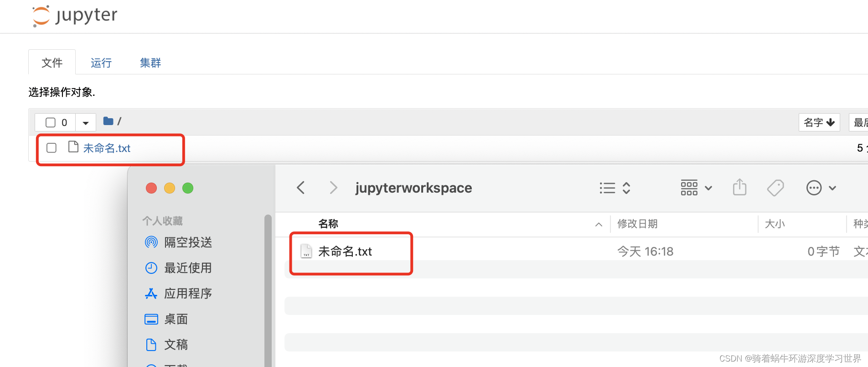
Task: Open Finder grouping options dropdown
Action: pyautogui.click(x=696, y=188)
